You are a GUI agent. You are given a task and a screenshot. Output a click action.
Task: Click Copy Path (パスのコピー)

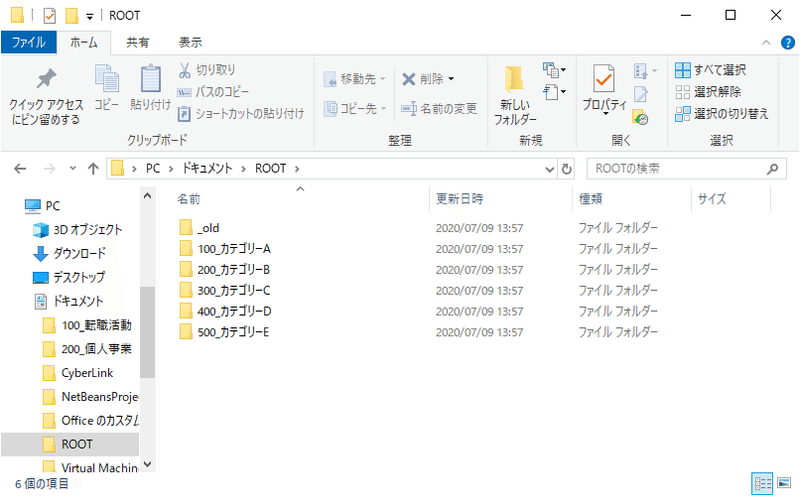(x=213, y=92)
